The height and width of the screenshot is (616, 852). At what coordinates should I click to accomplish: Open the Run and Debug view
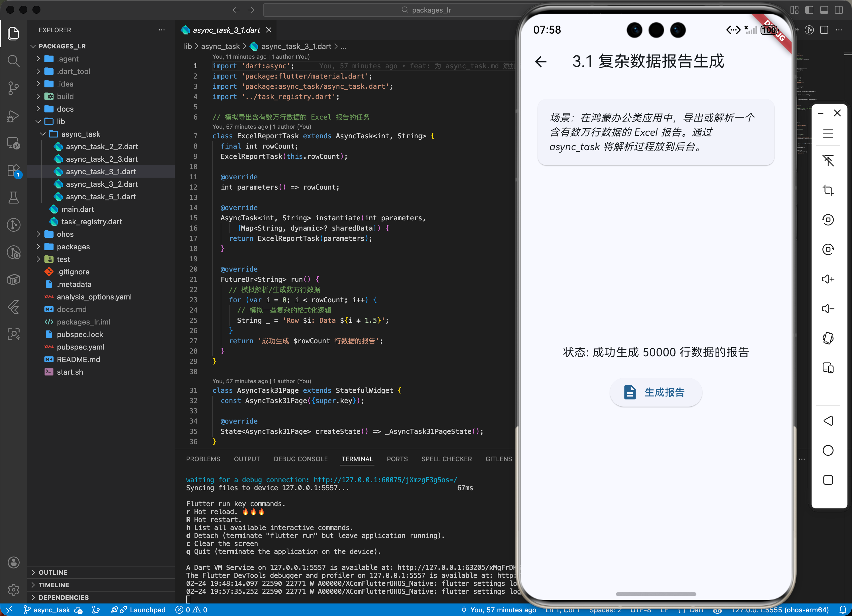[13, 116]
